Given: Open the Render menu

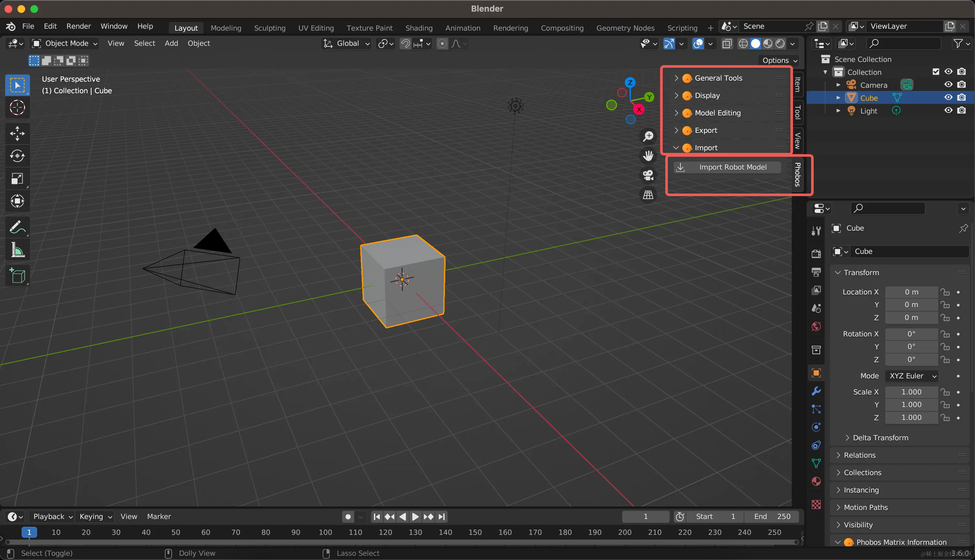Looking at the screenshot, I should [78, 26].
